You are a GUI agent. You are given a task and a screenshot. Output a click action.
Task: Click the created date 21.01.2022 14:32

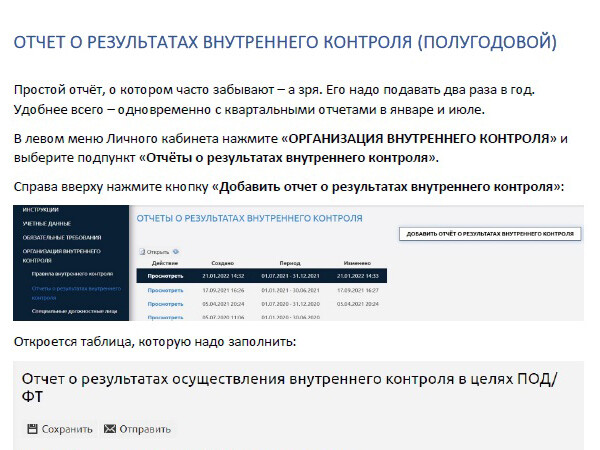(x=223, y=276)
